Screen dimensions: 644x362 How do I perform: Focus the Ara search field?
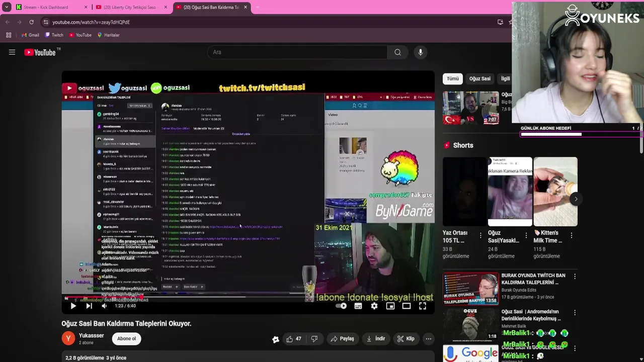(x=297, y=52)
